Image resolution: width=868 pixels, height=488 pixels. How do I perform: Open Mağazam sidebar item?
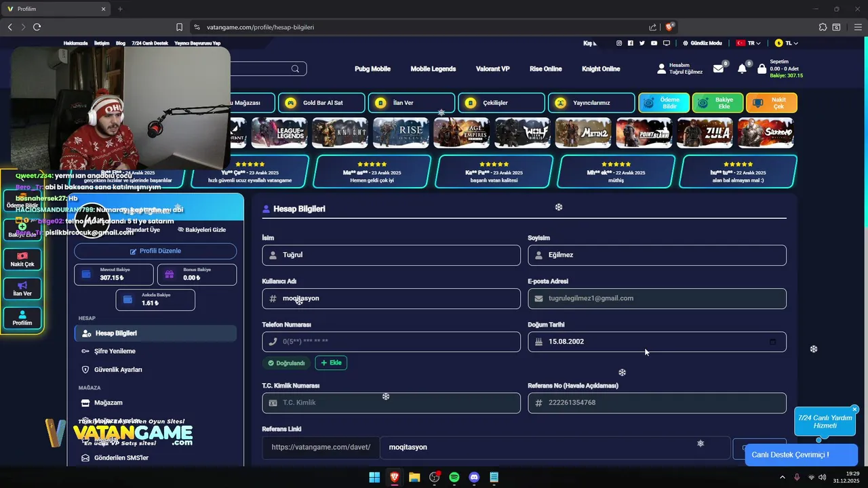[x=102, y=403]
